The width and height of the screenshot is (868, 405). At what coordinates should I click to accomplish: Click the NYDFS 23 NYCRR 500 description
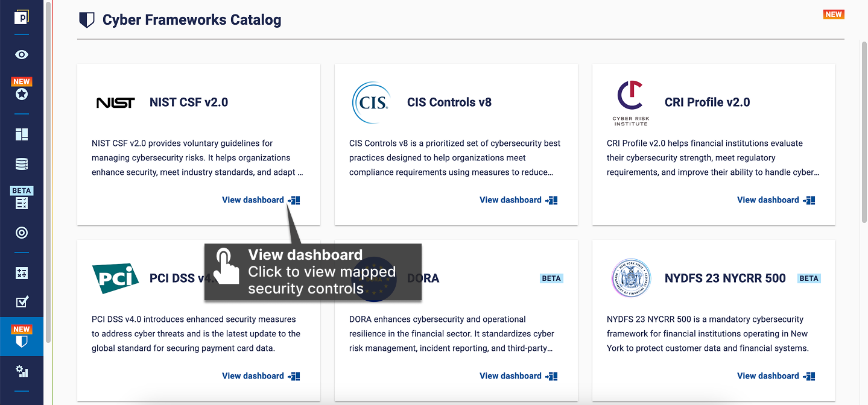(x=708, y=334)
